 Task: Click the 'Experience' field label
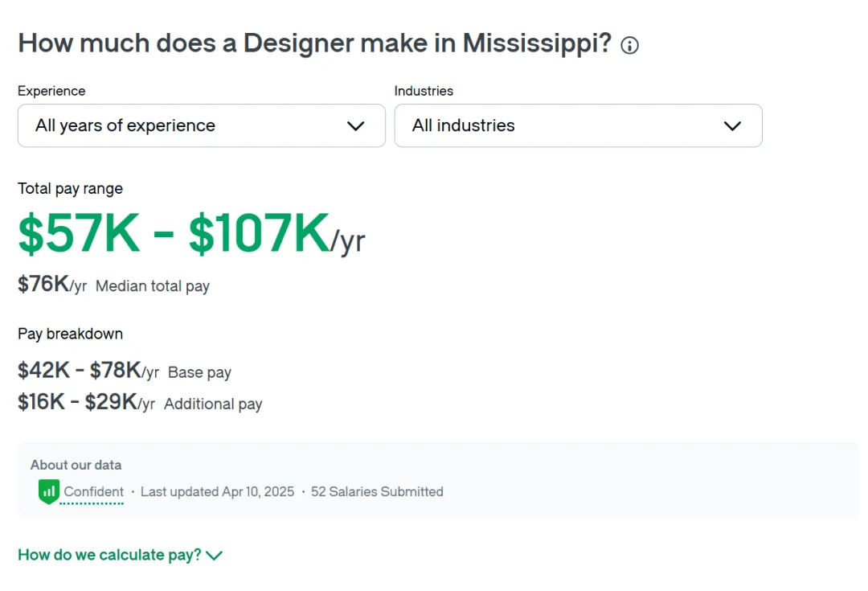(51, 91)
